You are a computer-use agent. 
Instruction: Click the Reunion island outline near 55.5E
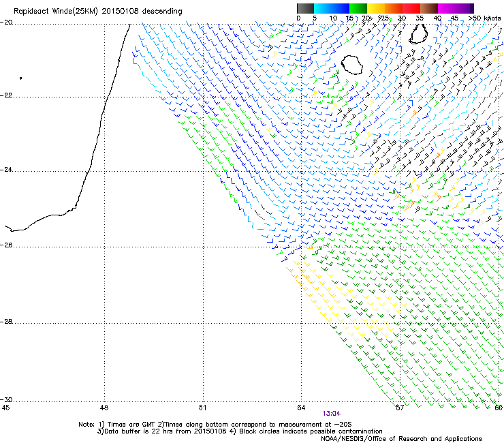[351, 65]
